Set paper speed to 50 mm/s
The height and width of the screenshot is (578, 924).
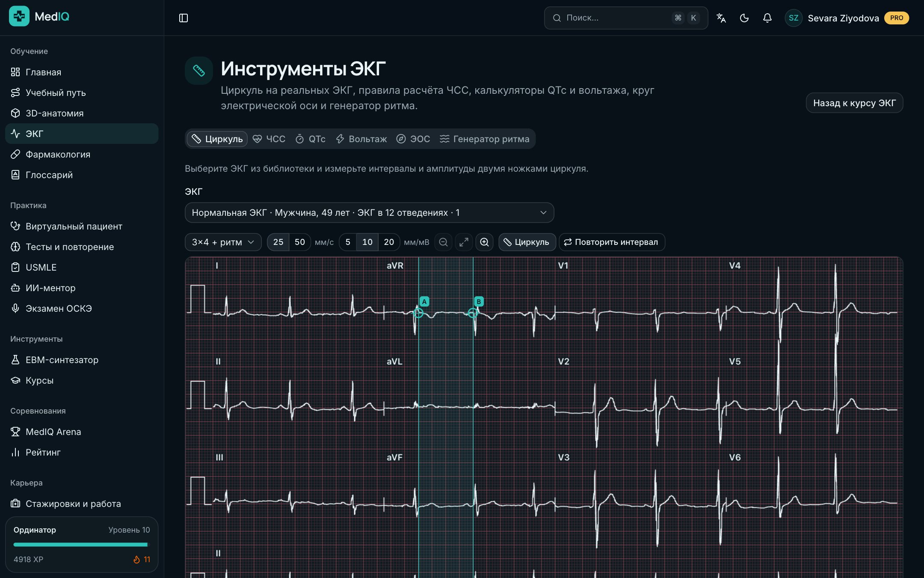300,242
